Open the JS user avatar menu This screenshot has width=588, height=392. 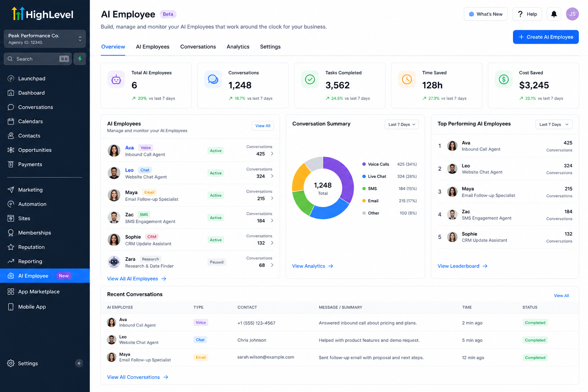click(x=572, y=14)
